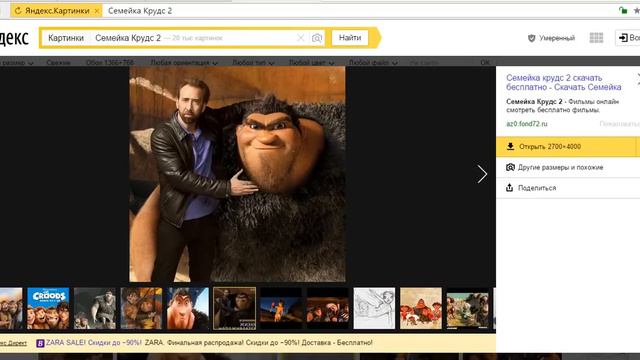Select the orange-toned thumbnail right of grey caveman

tap(141, 308)
